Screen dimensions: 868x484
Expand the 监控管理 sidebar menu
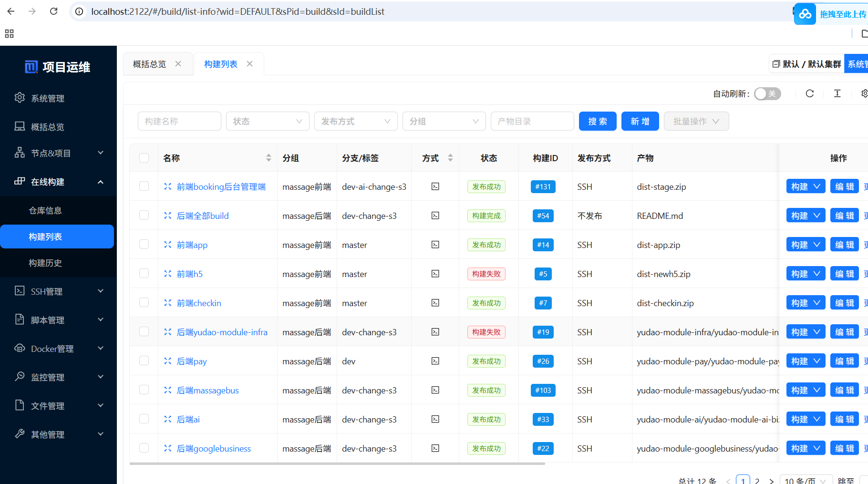[x=58, y=377]
